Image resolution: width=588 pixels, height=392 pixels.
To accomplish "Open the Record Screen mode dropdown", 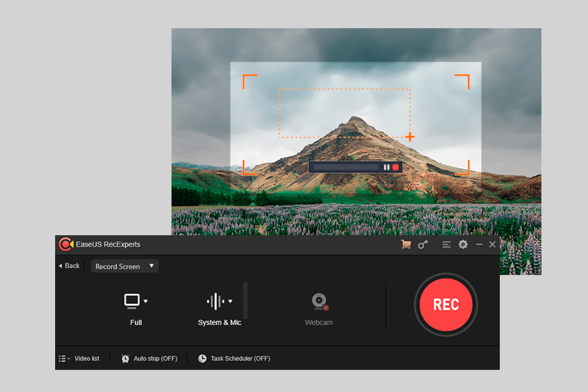I will (124, 266).
